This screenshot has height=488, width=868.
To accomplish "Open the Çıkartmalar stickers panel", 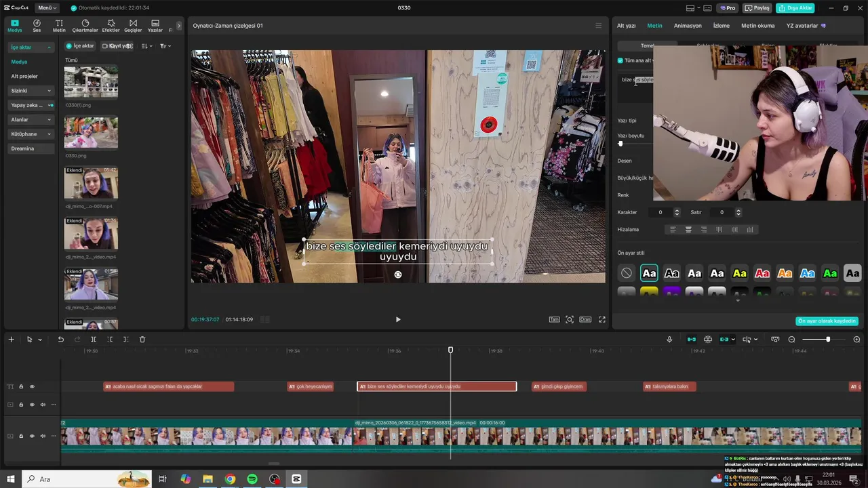I will (x=85, y=26).
